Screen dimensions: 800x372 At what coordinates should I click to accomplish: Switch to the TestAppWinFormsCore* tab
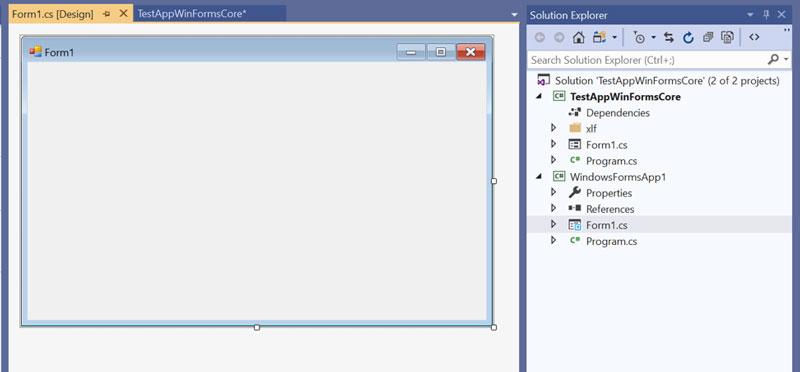pyautogui.click(x=192, y=14)
